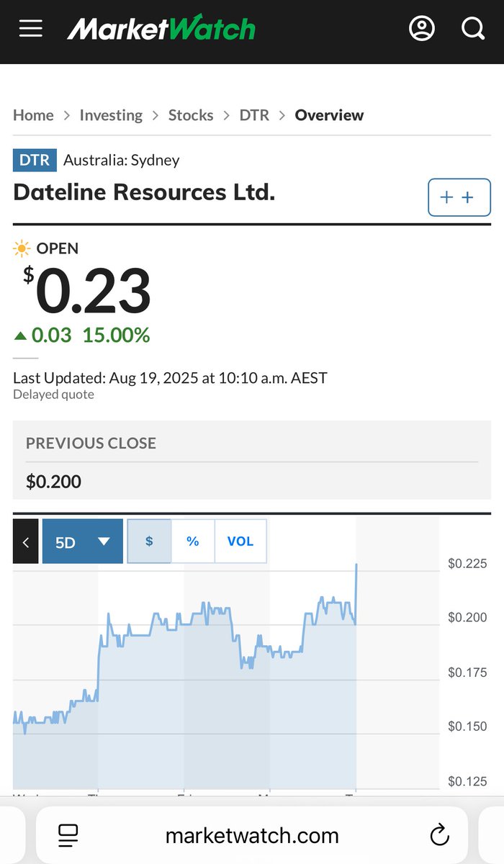The width and height of the screenshot is (504, 864).
Task: Click the DTR breadcrumb link
Action: tap(254, 115)
